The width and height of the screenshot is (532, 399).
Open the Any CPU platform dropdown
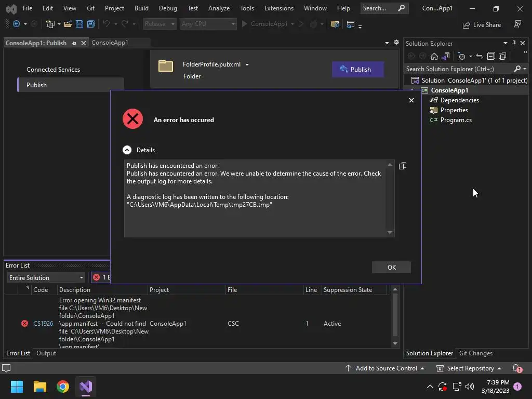[x=208, y=24]
